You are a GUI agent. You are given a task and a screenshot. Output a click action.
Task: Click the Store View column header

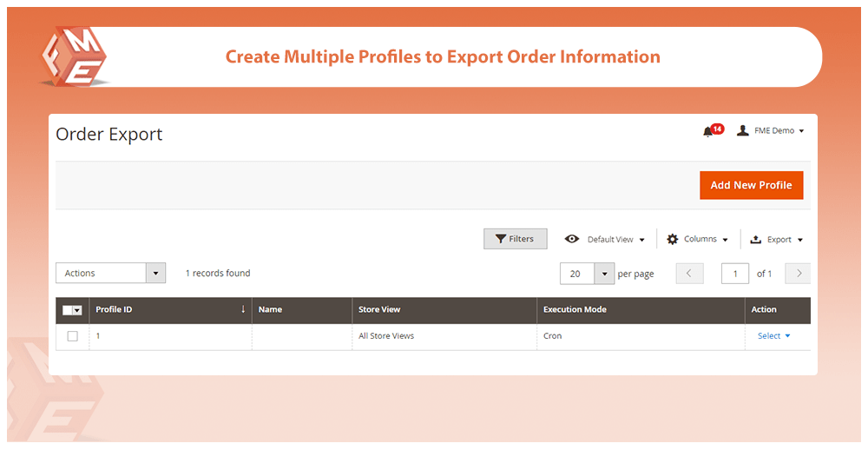click(x=379, y=309)
